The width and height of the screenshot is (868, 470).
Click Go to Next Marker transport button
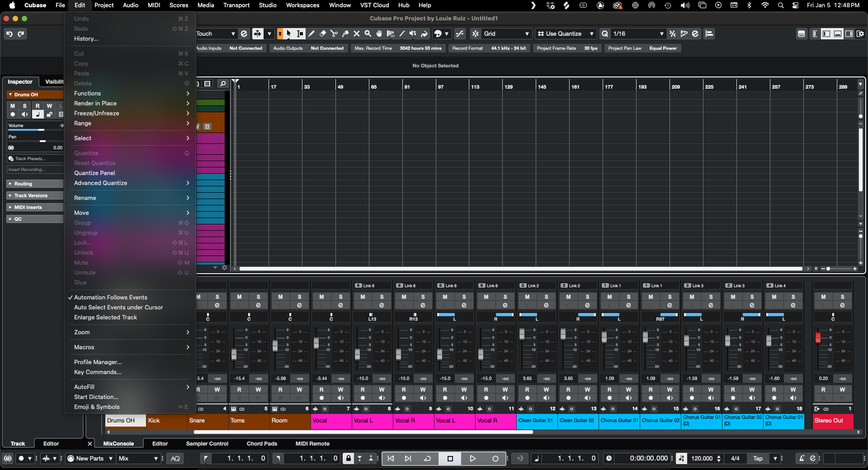click(x=408, y=459)
